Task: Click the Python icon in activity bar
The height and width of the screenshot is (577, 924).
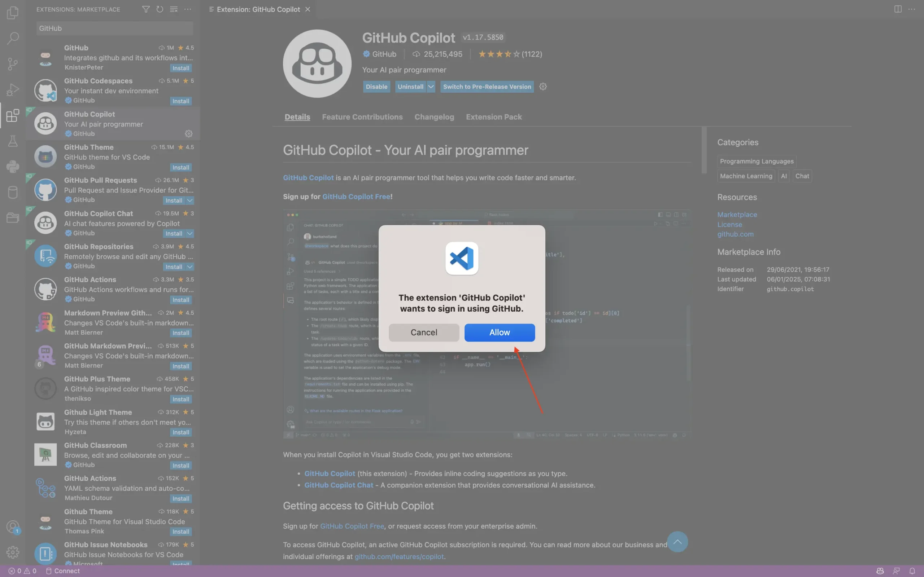Action: [x=13, y=167]
